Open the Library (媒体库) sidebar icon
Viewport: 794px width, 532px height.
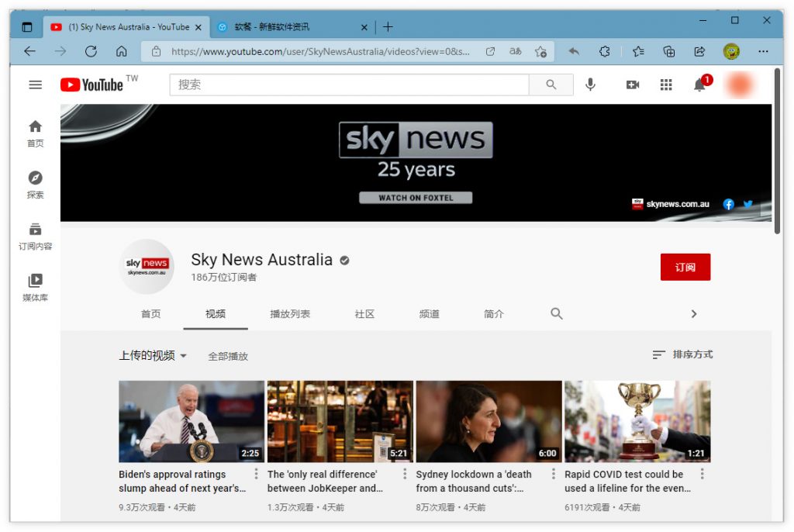35,287
